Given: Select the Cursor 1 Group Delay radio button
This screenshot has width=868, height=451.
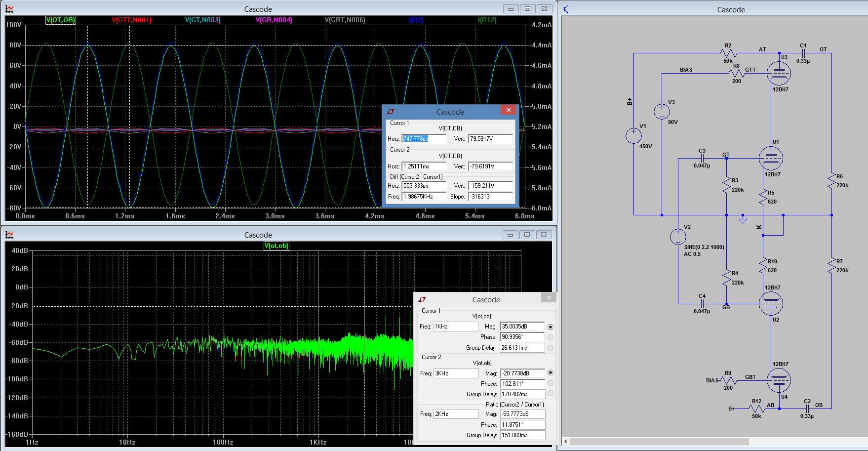Looking at the screenshot, I should pos(551,348).
